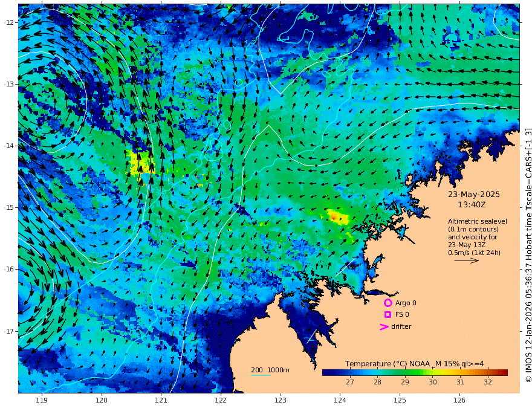Click colorbar tick label 29

point(405,382)
